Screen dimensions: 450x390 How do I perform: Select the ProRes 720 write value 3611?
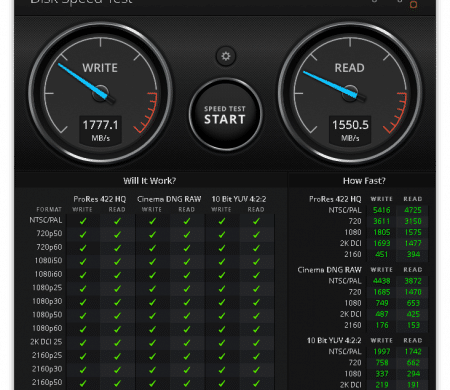click(x=382, y=221)
